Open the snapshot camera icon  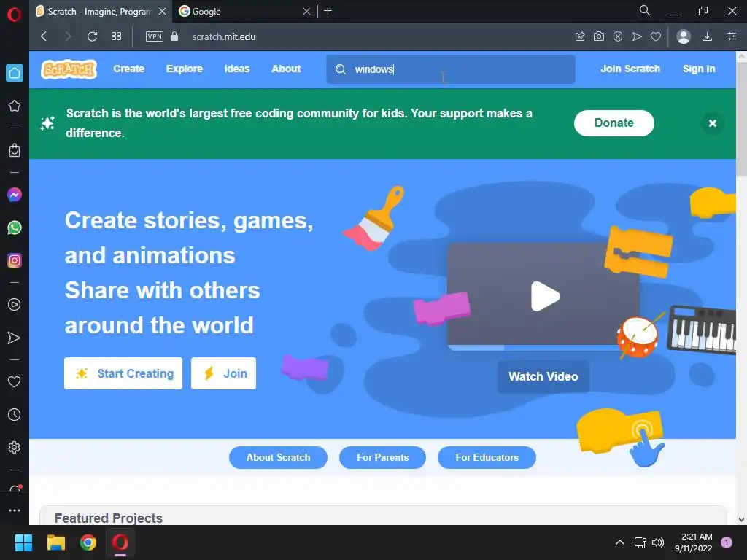(x=599, y=36)
